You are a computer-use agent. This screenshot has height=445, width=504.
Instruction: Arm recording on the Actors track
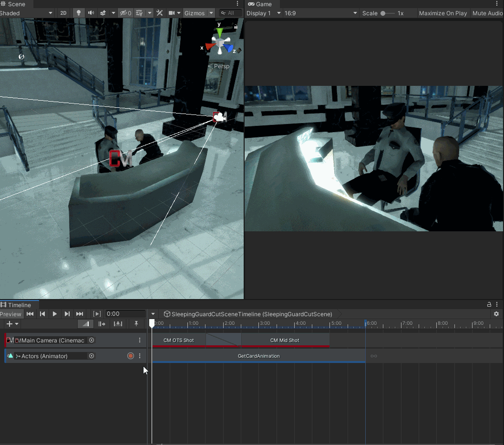130,356
